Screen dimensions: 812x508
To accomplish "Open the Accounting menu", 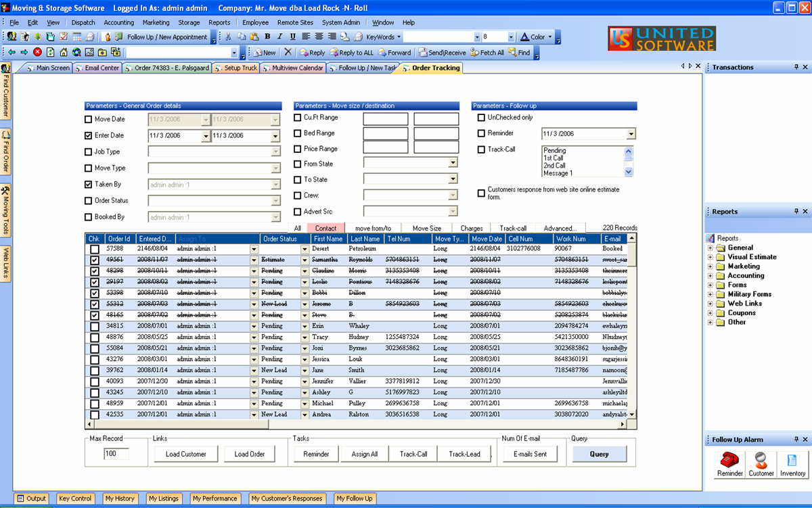I will (118, 22).
